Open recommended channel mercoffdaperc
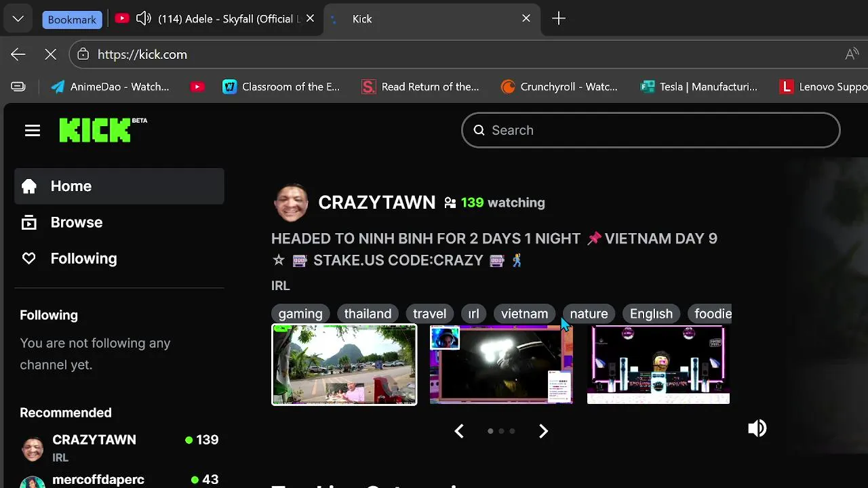Image resolution: width=868 pixels, height=488 pixels. [119, 480]
